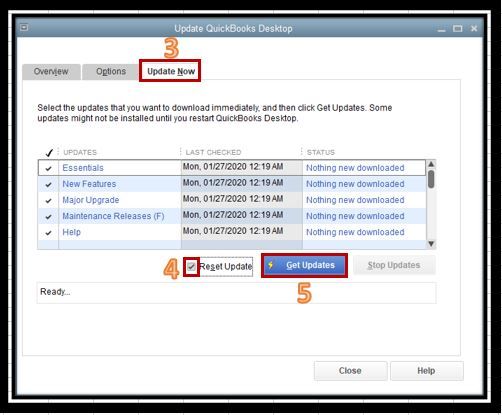502x415 pixels.
Task: Minimize the Update QuickBooks Desktop window
Action: (441, 30)
